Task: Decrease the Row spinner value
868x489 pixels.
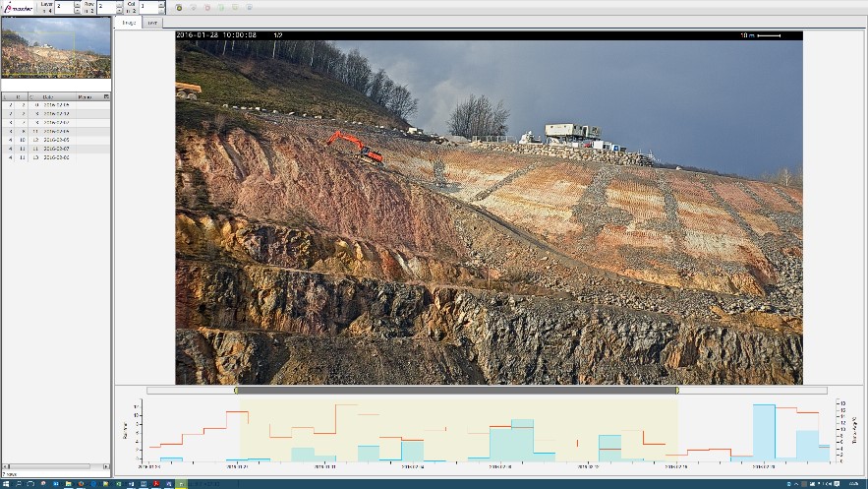Action: [x=119, y=10]
